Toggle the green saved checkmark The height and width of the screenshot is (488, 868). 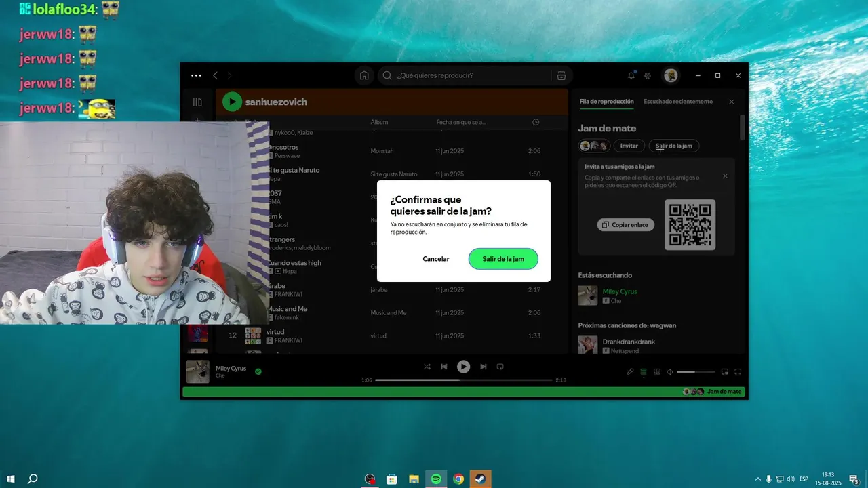258,371
